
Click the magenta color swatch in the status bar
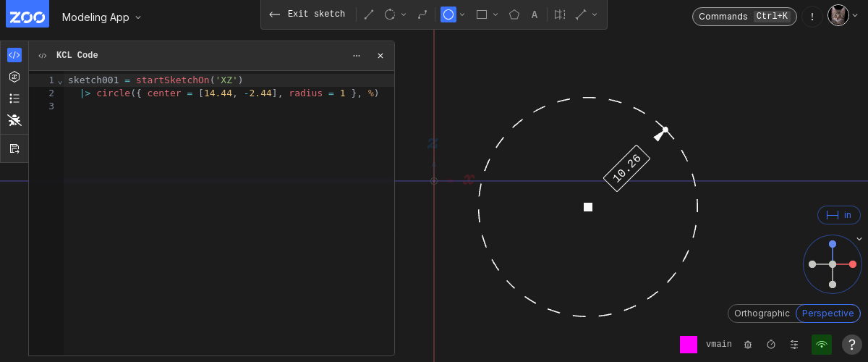pos(688,345)
